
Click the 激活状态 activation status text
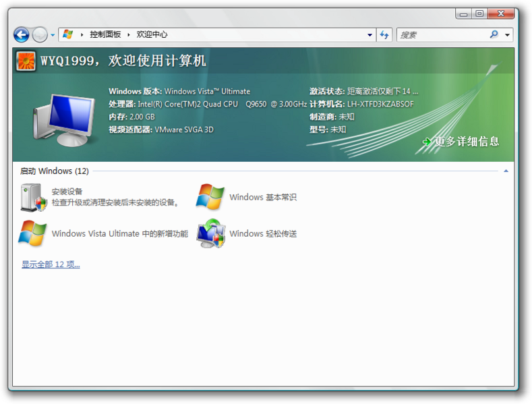pos(363,91)
